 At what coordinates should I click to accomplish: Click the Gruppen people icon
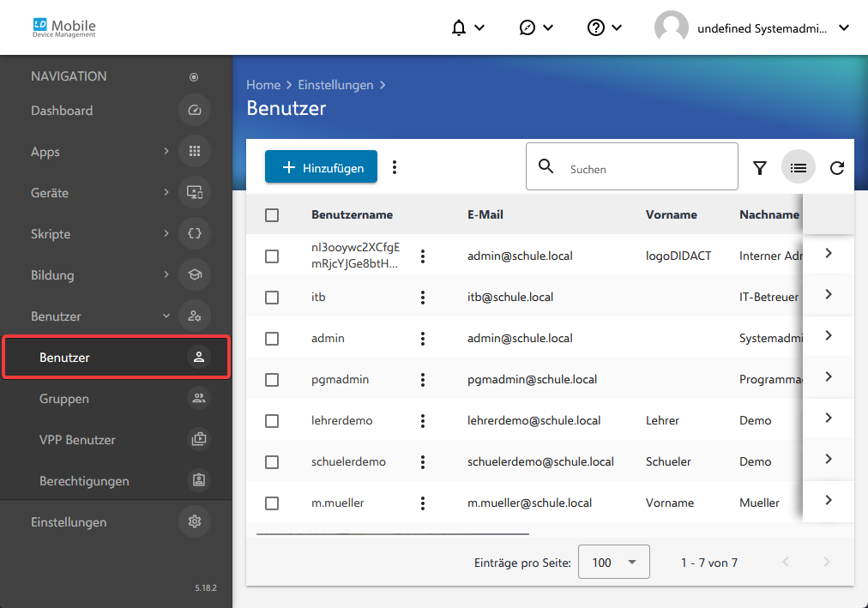[199, 398]
